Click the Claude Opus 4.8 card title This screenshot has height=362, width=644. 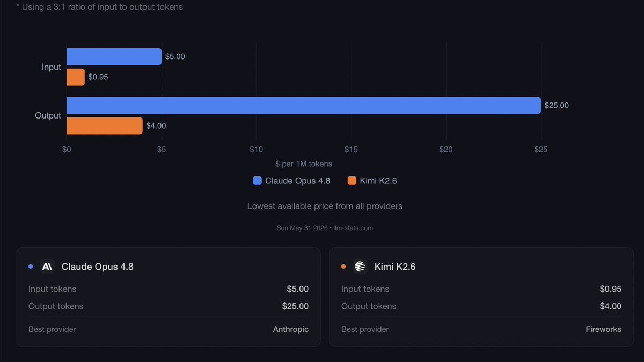[x=98, y=267]
